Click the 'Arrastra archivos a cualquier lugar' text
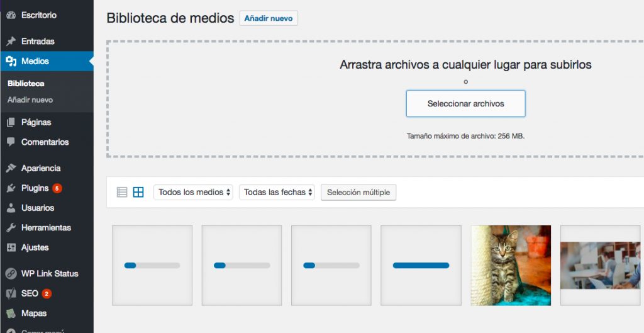 pos(465,65)
